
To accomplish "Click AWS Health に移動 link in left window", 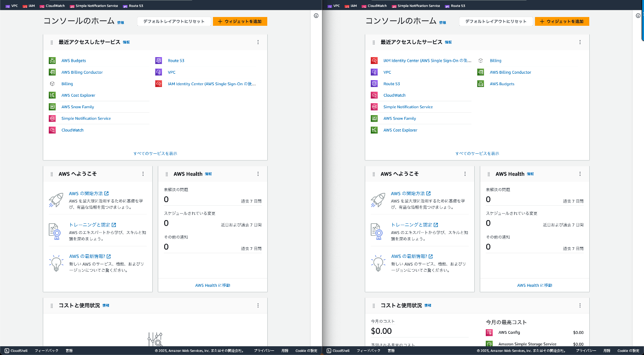I will (213, 285).
